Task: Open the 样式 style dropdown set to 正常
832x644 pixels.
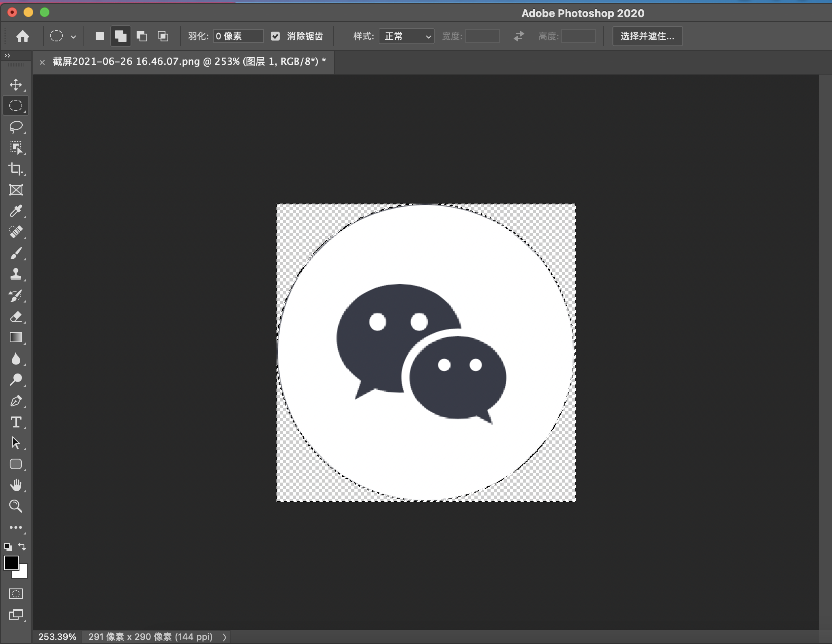Action: pyautogui.click(x=407, y=36)
